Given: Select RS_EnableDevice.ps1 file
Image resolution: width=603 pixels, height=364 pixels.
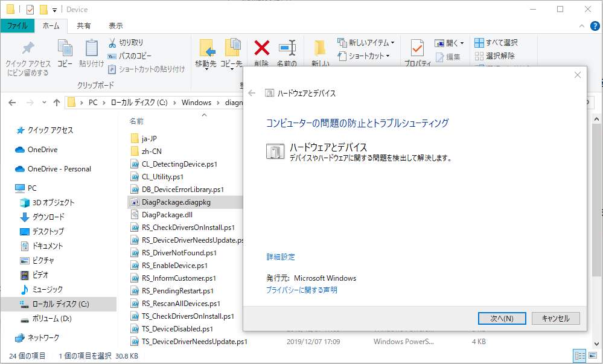Looking at the screenshot, I should (170, 266).
